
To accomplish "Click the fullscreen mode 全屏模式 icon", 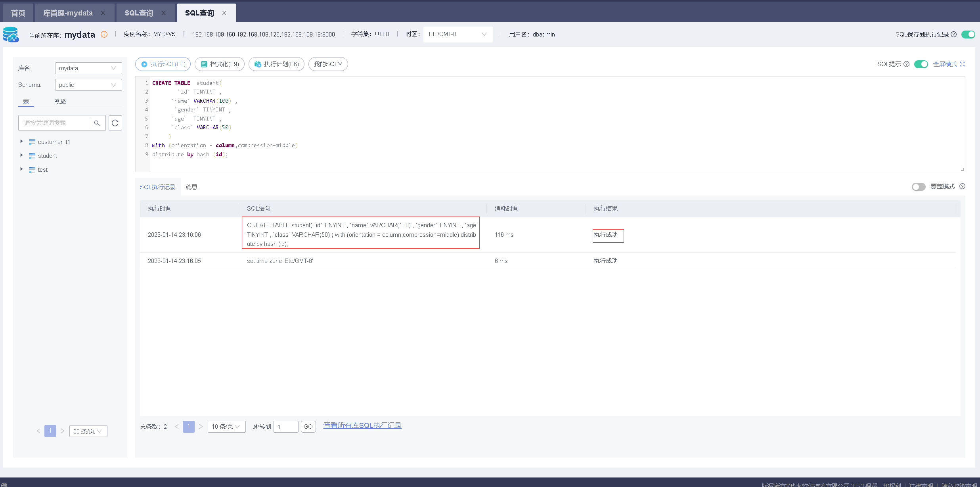I will click(962, 64).
